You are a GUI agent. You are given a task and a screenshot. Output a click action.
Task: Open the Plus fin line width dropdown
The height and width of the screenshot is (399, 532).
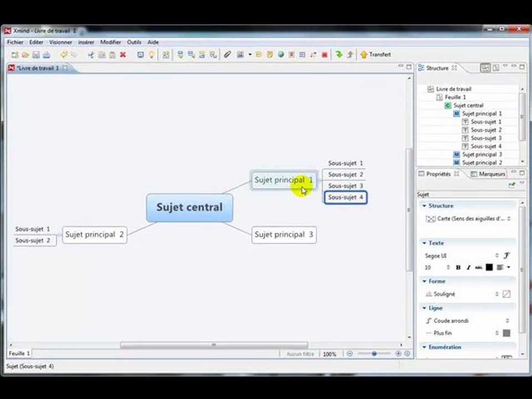coord(462,333)
